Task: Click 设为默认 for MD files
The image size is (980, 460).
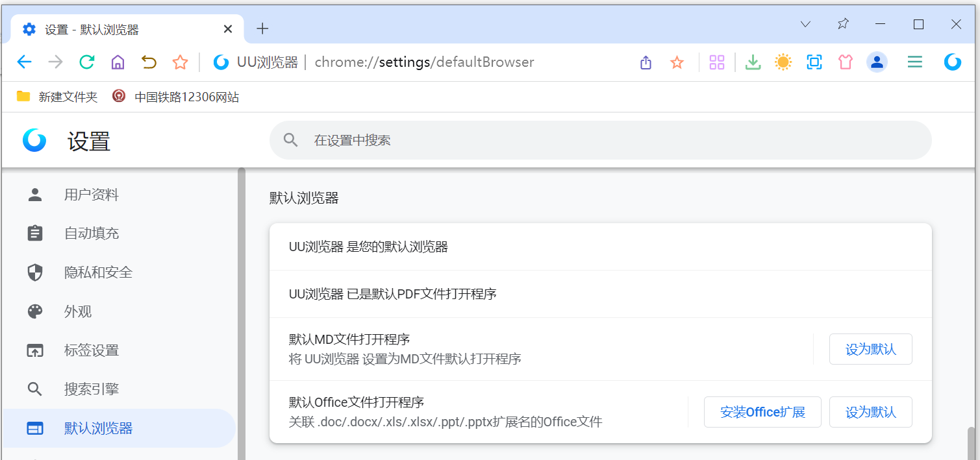Action: [x=871, y=349]
